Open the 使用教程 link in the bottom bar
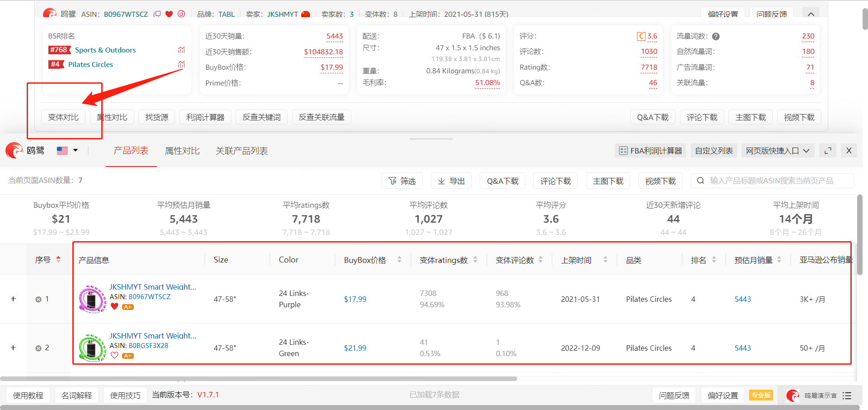868x410 pixels. coord(28,395)
